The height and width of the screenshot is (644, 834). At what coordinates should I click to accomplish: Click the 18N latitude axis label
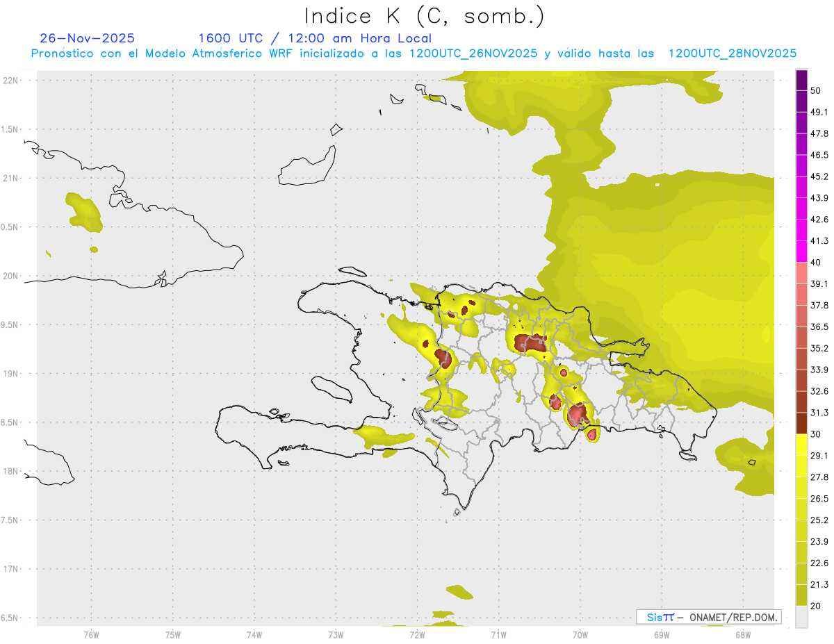tap(12, 471)
